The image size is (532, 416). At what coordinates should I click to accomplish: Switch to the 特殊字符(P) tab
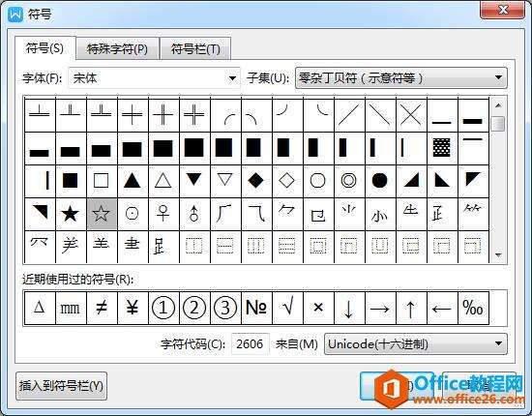click(117, 49)
